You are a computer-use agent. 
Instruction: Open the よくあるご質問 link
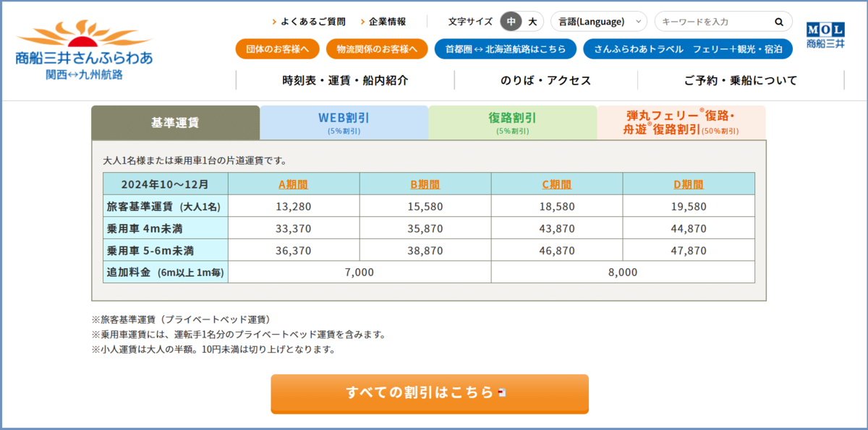coord(313,22)
